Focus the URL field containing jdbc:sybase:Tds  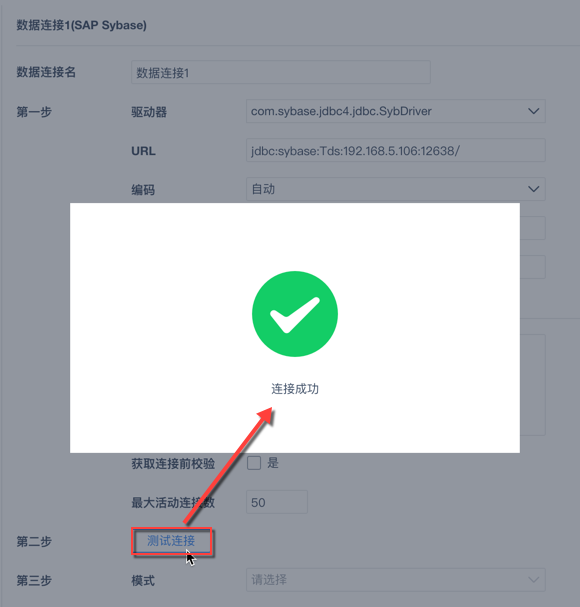click(396, 150)
